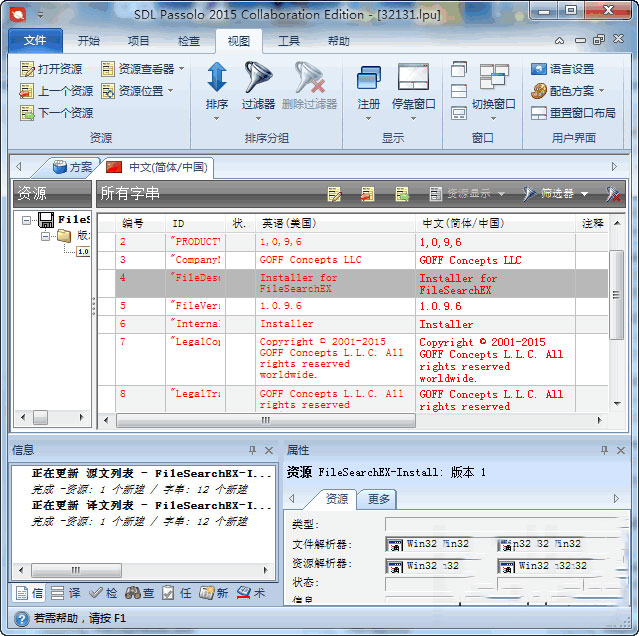Select row 3 GOFF Concepts LLC source

(335, 260)
